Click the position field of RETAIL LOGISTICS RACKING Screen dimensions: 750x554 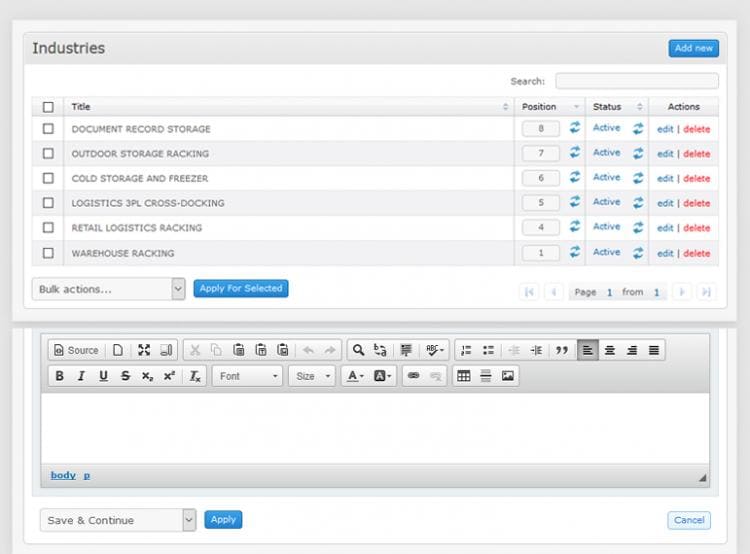[x=541, y=228]
